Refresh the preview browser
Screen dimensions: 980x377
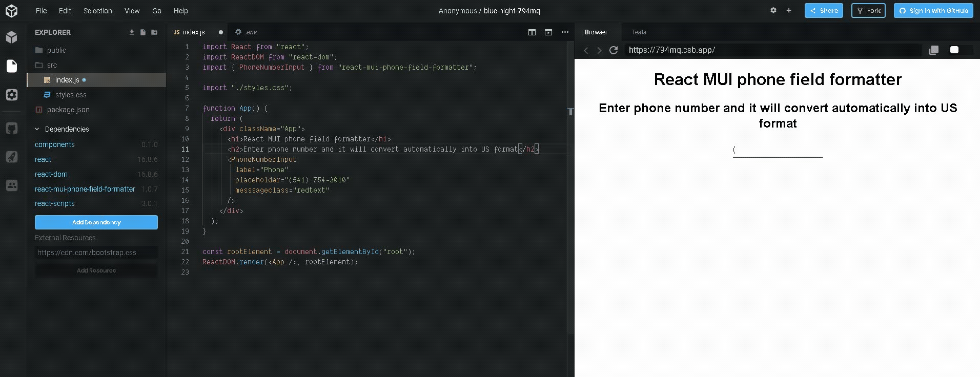pyautogui.click(x=614, y=50)
